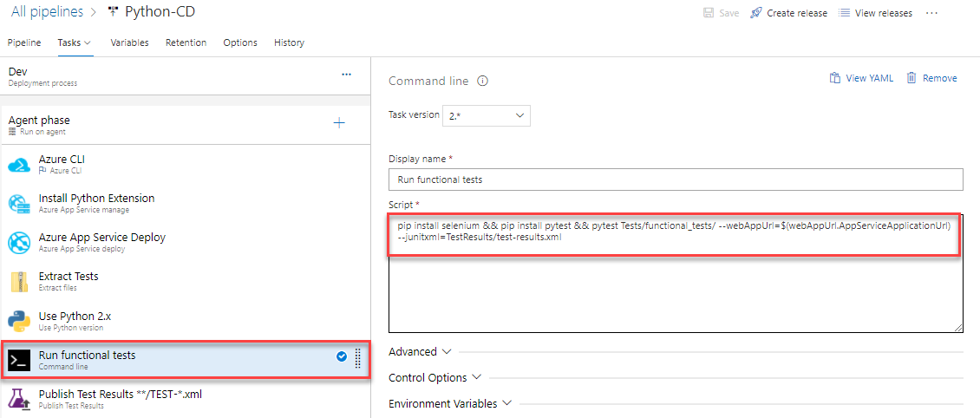This screenshot has height=418, width=980.
Task: Open the Dev environment ellipsis menu
Action: [x=346, y=75]
